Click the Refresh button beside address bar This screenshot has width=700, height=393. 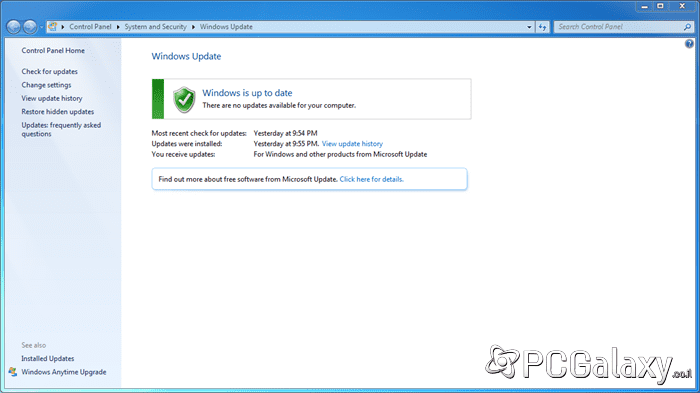coord(542,27)
